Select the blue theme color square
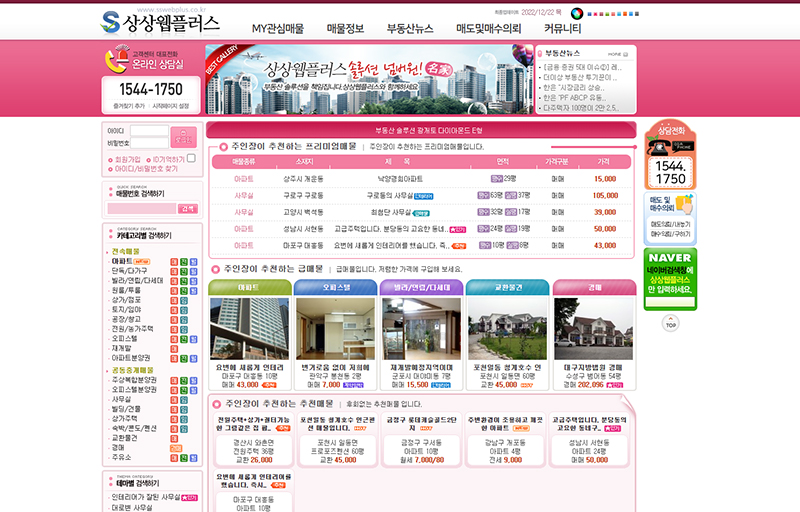Screen dimensions: 800x512 click(x=589, y=14)
